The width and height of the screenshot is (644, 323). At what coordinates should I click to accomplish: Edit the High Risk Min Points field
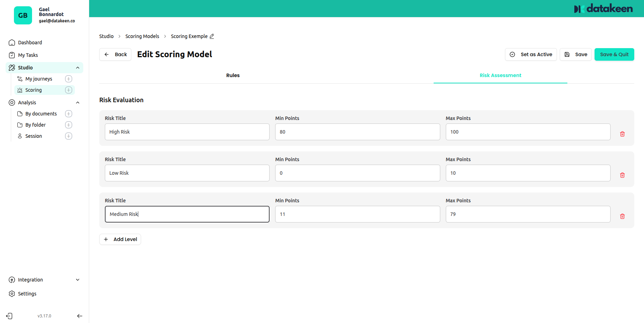pyautogui.click(x=357, y=132)
